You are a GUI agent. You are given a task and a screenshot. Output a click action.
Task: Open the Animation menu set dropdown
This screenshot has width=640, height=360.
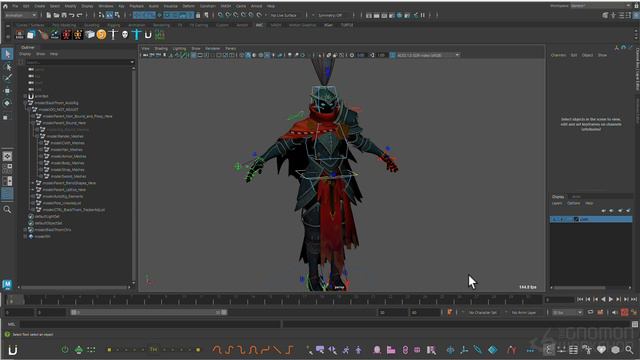(20, 15)
